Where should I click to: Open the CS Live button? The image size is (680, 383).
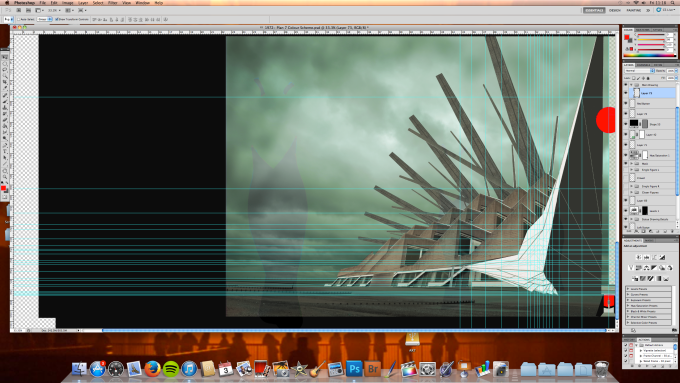coord(666,10)
